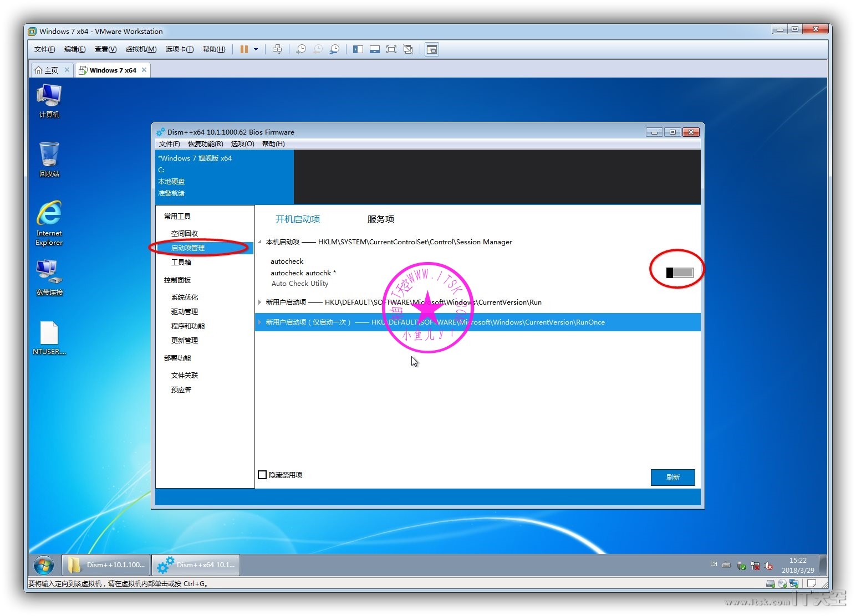Open the 恢复功能(R) menu in Dism++
856x616 pixels.
pos(205,144)
